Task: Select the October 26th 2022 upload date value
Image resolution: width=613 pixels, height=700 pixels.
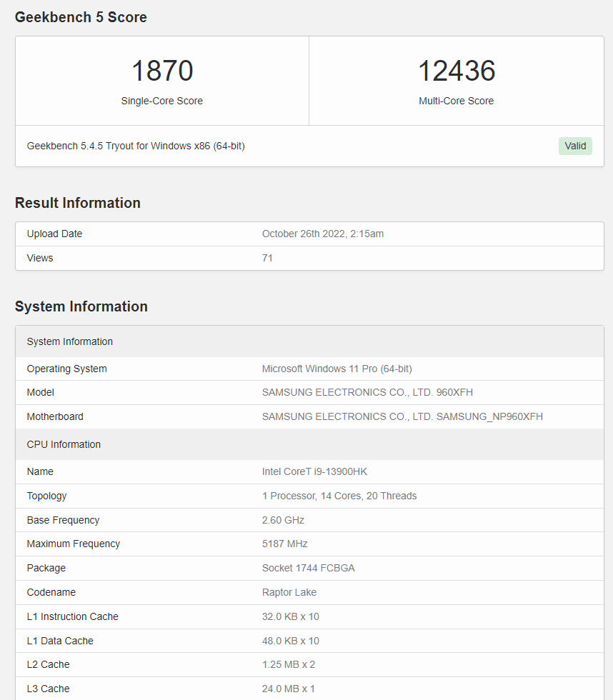Action: 323,234
